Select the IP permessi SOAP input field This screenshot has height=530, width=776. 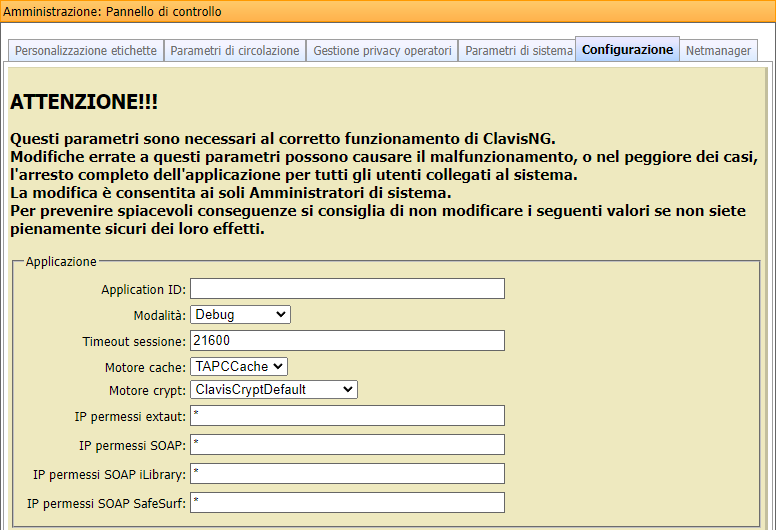pos(347,444)
